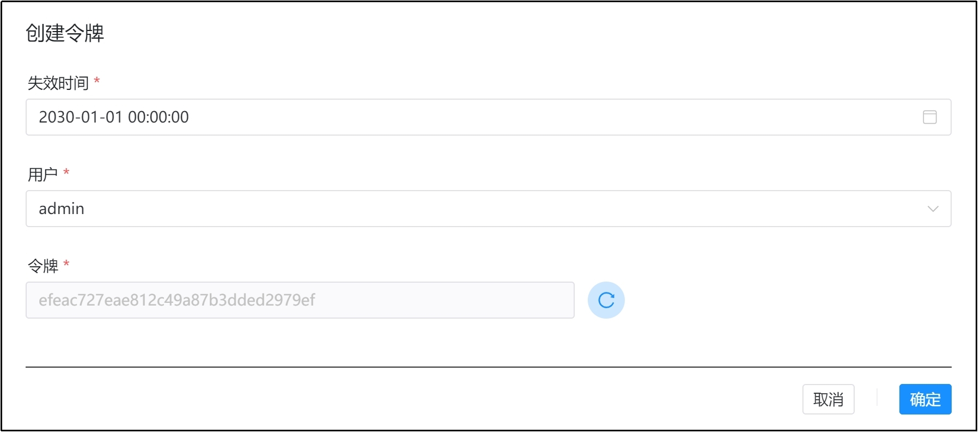Click the red asterisk beside 令牌

tap(66, 264)
